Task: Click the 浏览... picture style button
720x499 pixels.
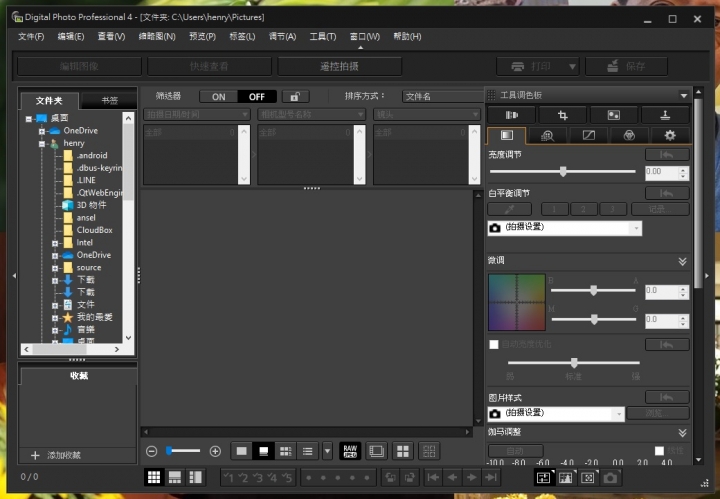Action: click(x=658, y=414)
